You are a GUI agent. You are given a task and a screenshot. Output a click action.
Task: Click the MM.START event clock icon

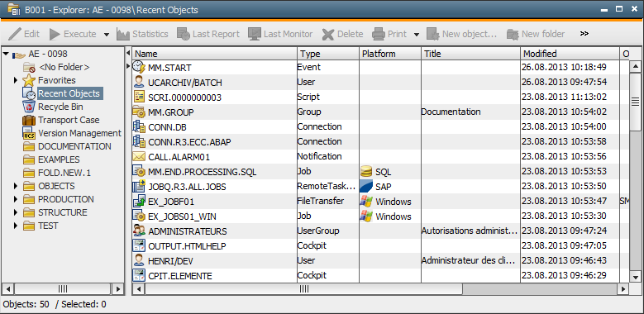(x=139, y=67)
